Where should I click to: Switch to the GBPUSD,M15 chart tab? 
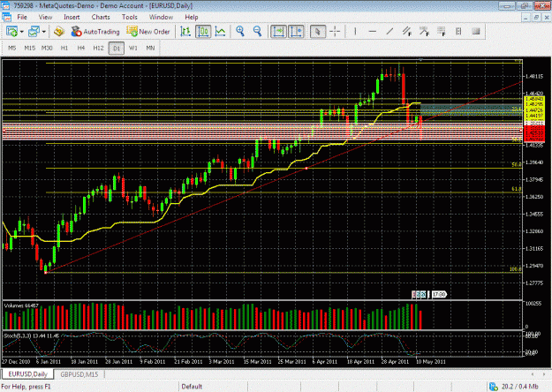click(79, 374)
